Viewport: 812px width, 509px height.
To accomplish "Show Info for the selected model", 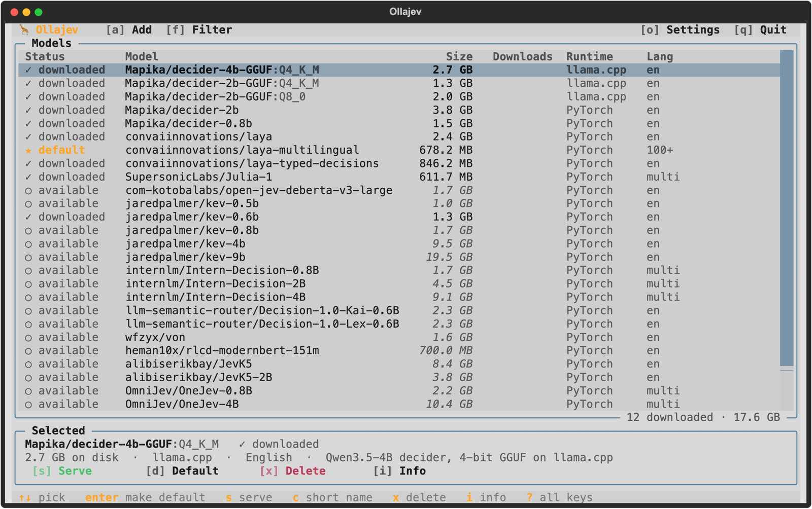I will (399, 471).
